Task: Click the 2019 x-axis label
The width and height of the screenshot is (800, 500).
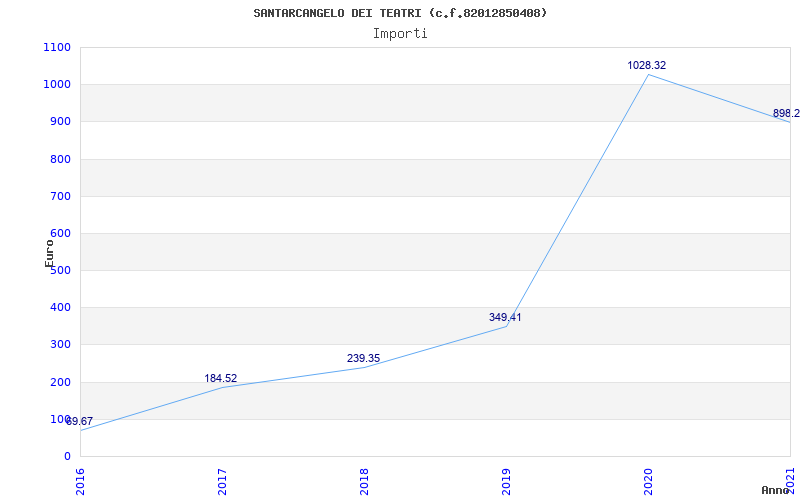Action: click(x=506, y=482)
